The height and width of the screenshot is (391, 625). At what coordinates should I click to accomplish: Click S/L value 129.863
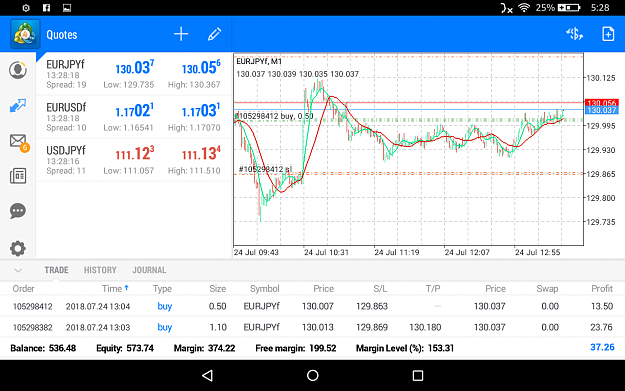click(x=372, y=306)
